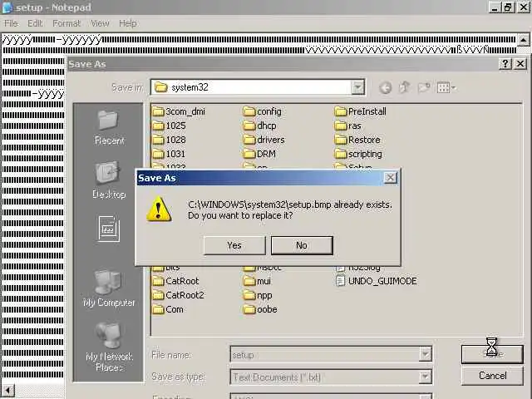The image size is (532, 399).
Task: Select the 1031 folder
Action: [x=169, y=154]
